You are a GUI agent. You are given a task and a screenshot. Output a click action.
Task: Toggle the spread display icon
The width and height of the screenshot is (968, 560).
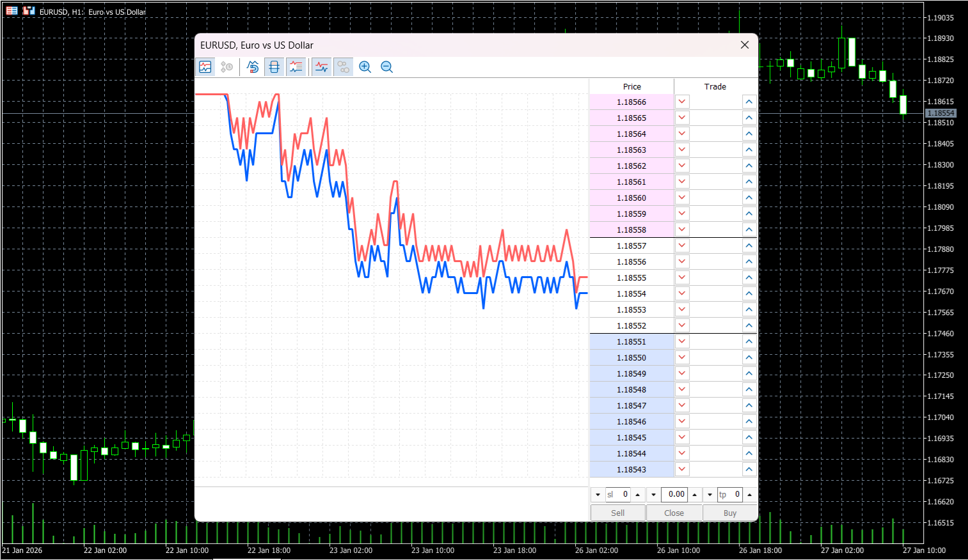point(274,66)
